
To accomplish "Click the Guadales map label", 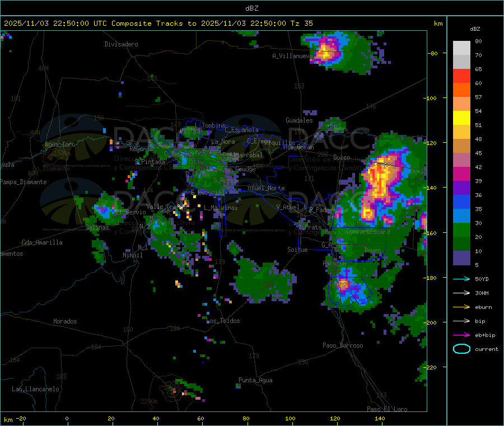I will pyautogui.click(x=299, y=120).
